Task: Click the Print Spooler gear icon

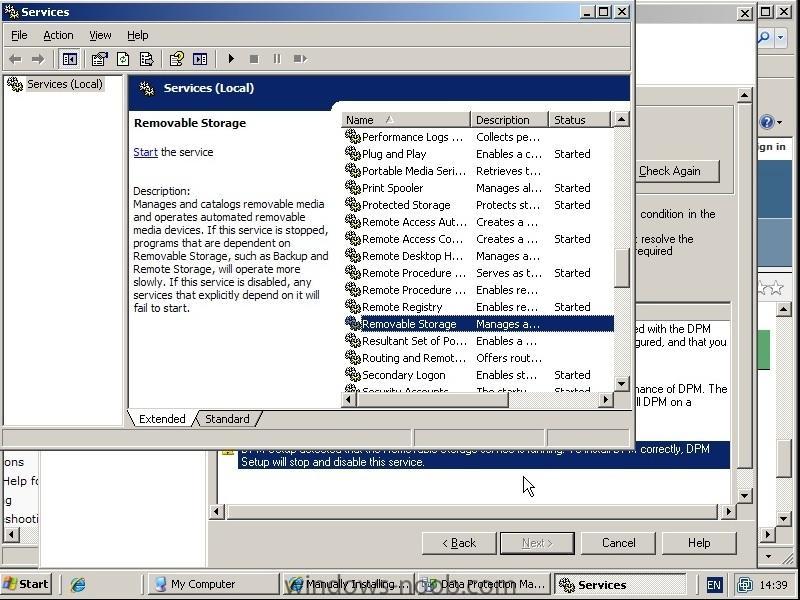Action: coord(353,187)
